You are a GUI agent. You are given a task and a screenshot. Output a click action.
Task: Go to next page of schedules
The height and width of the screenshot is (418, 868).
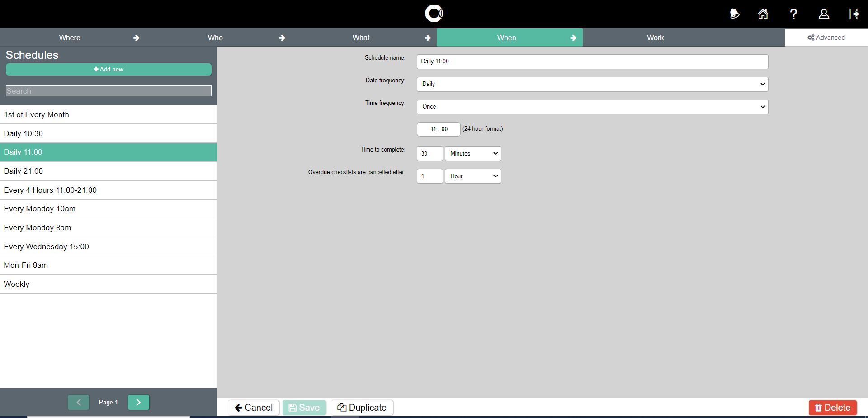(138, 402)
